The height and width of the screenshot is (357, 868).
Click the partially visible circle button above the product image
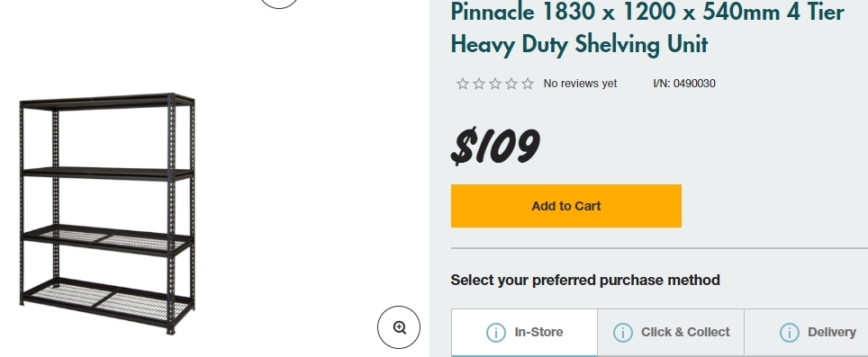(279, 4)
